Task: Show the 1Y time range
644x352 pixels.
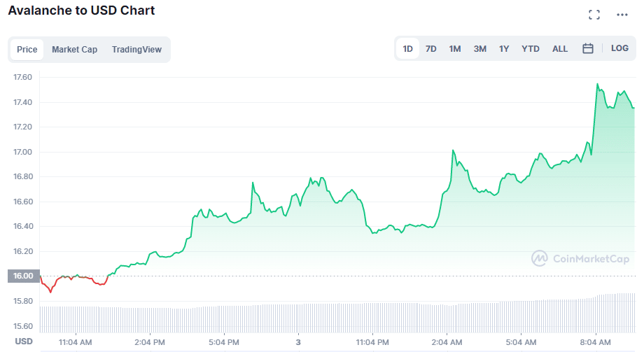Action: pos(504,49)
